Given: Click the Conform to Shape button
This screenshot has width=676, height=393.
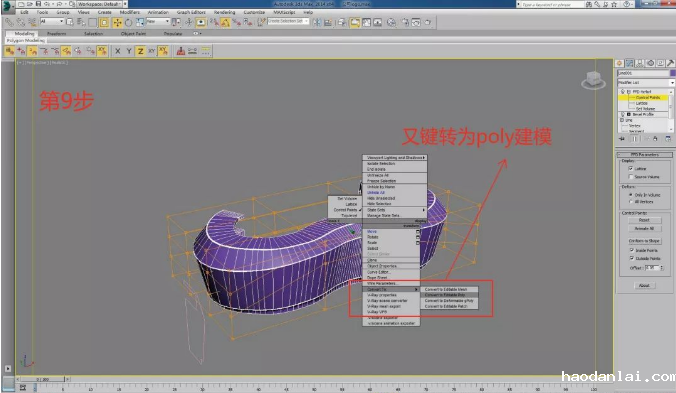Looking at the screenshot, I should [x=644, y=241].
